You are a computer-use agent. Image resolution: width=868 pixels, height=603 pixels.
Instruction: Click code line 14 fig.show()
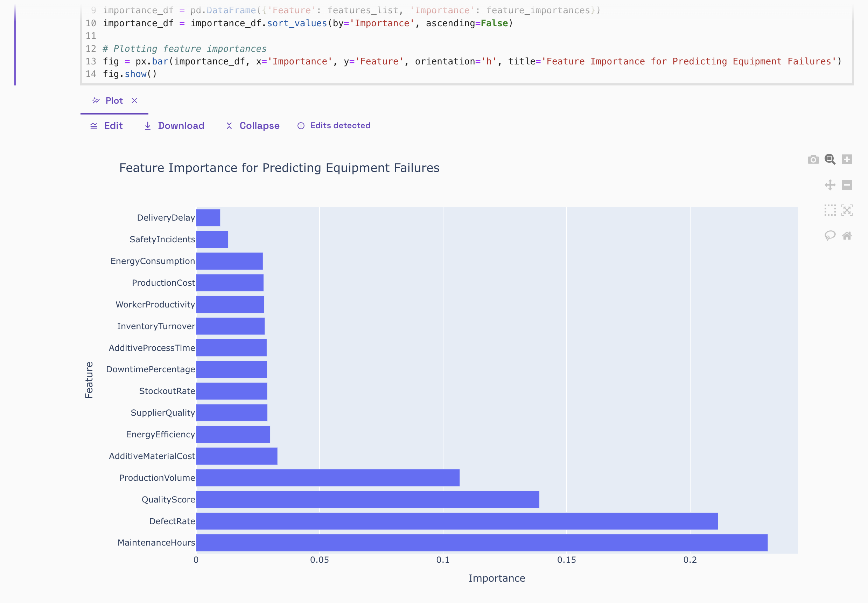(129, 74)
